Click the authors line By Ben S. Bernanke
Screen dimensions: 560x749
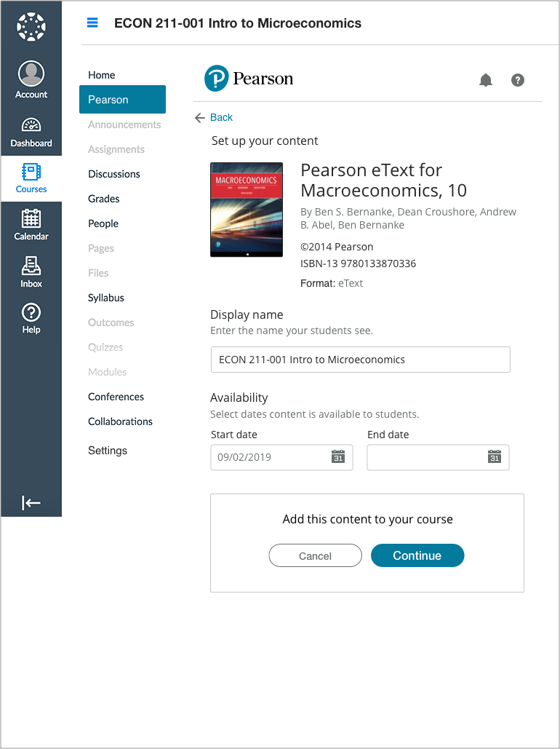click(x=408, y=218)
